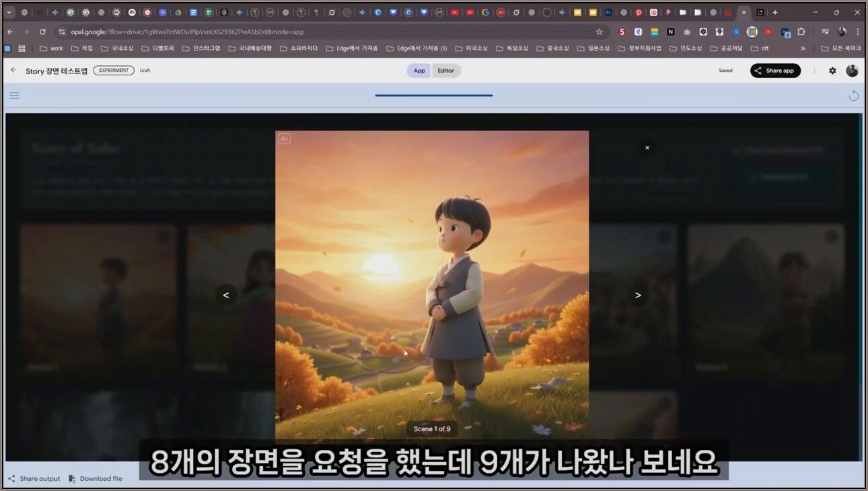Open the 인스타그램 bookmark folder
Screen dimensions: 868x491
201,48
